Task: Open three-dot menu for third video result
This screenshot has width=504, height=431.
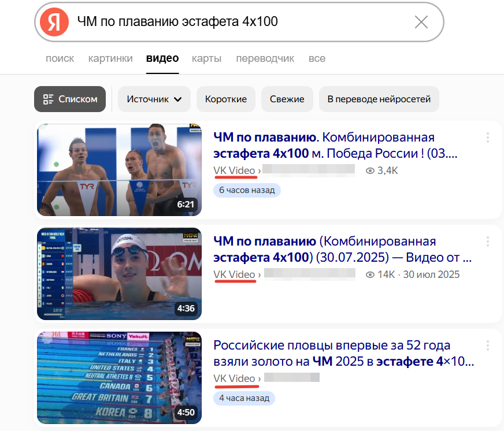Action: tap(488, 345)
